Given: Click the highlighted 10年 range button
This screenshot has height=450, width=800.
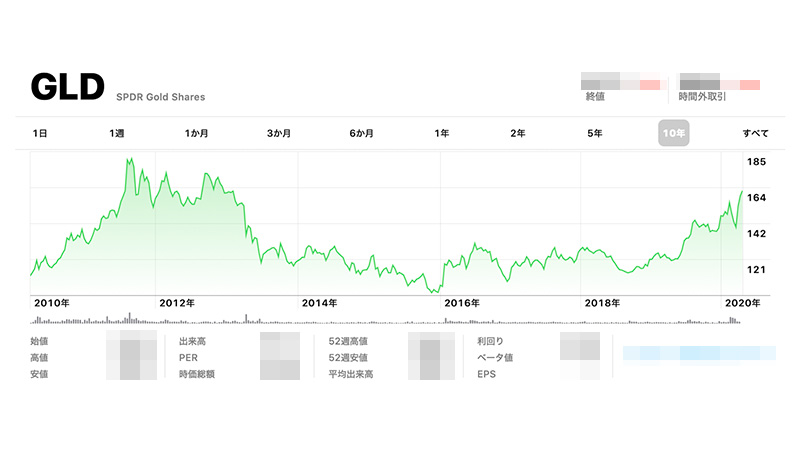Looking at the screenshot, I should click(x=673, y=133).
